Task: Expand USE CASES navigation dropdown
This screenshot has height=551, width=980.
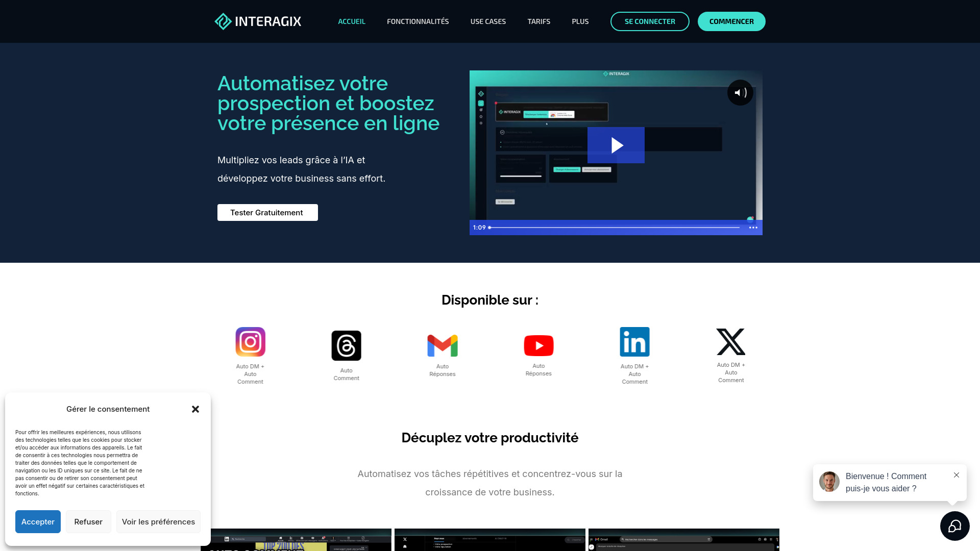Action: point(488,21)
